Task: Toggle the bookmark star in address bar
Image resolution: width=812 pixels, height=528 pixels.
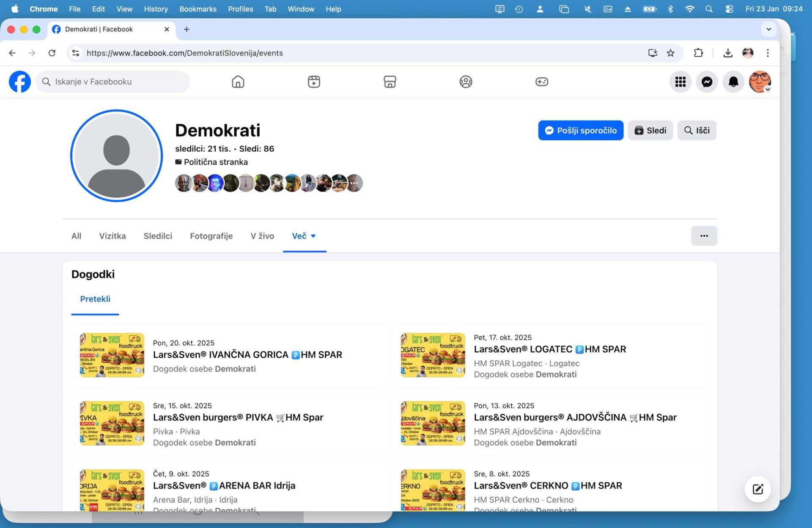Action: tap(670, 53)
